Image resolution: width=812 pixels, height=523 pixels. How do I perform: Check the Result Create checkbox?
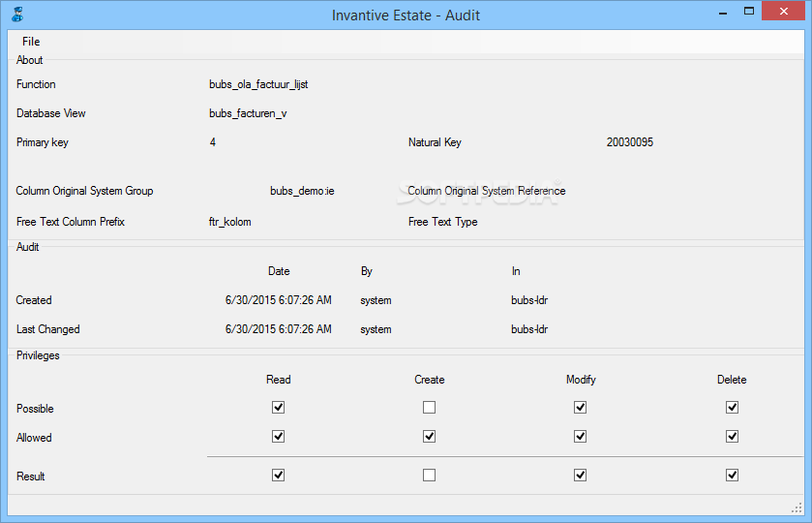click(x=429, y=476)
